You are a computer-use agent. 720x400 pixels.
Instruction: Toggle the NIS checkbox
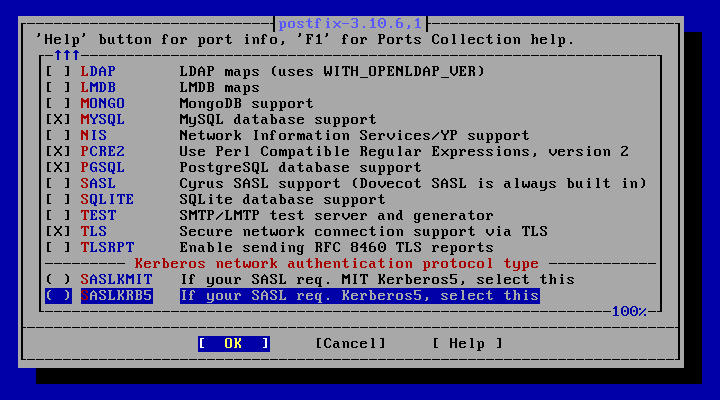point(58,136)
